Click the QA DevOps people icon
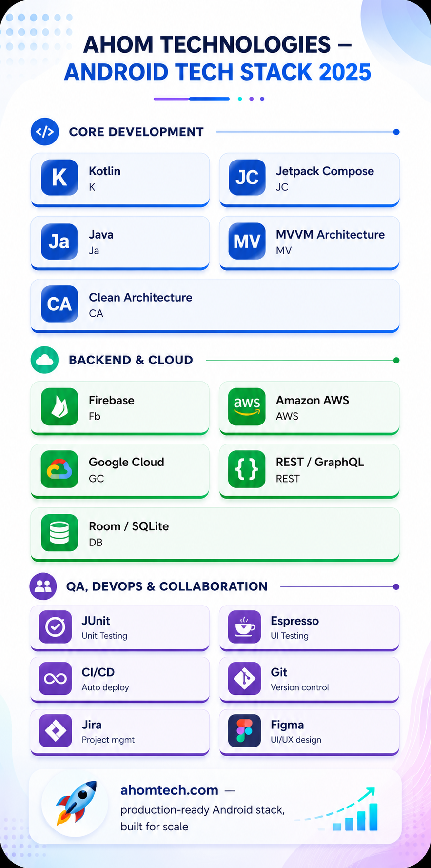The width and height of the screenshot is (431, 868). [43, 586]
